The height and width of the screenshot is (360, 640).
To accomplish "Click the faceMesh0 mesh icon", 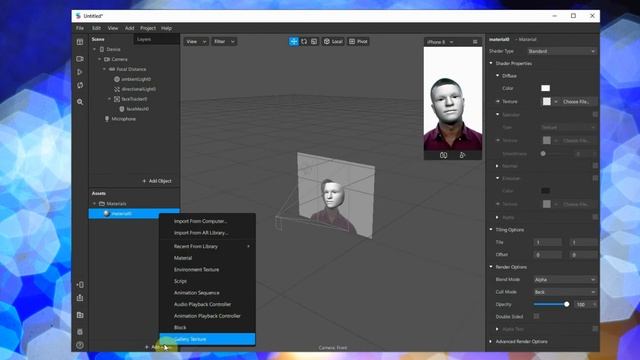I will (x=122, y=109).
